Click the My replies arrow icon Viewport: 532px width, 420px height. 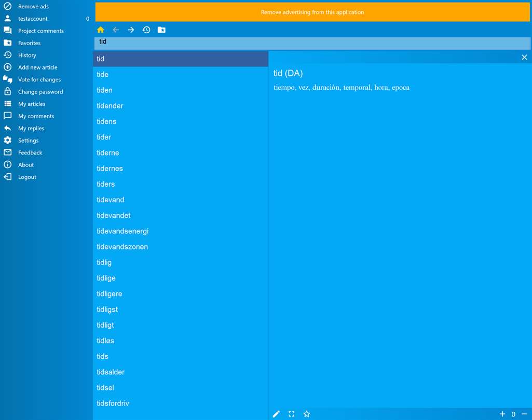pyautogui.click(x=7, y=128)
